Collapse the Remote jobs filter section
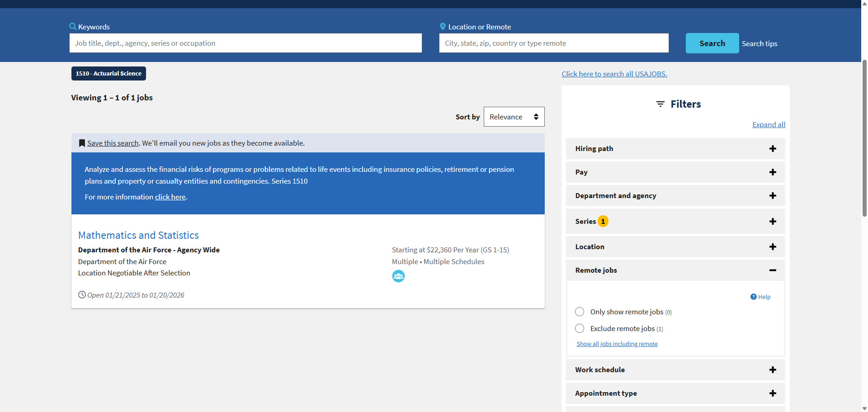Screen dimensions: 868x412 pyautogui.click(x=675, y=270)
